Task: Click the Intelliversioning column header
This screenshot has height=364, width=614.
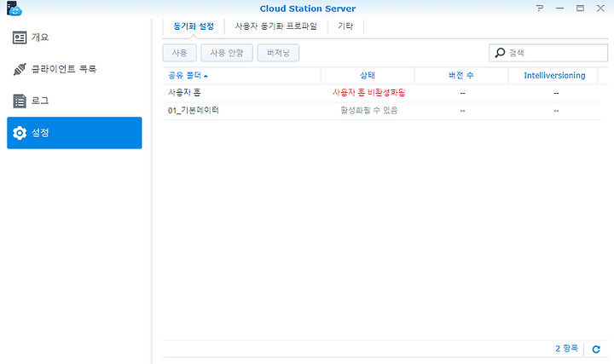Action: coord(554,76)
